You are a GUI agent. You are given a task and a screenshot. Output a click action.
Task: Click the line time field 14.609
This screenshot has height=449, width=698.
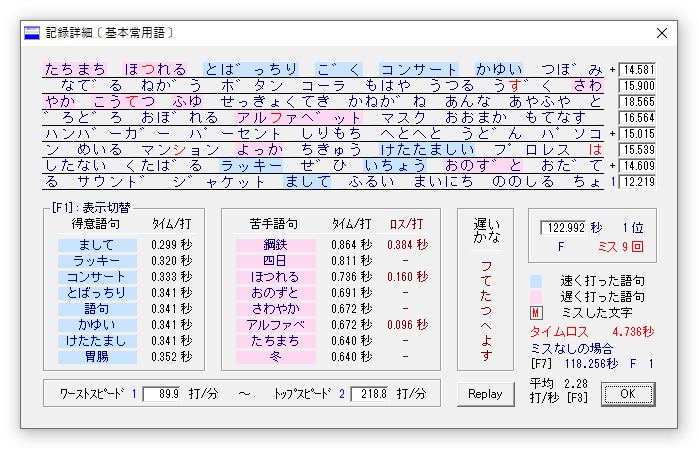(x=637, y=166)
